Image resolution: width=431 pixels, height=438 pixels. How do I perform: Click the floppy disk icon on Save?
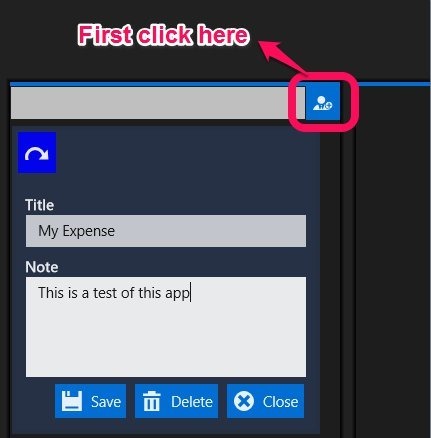[72, 401]
